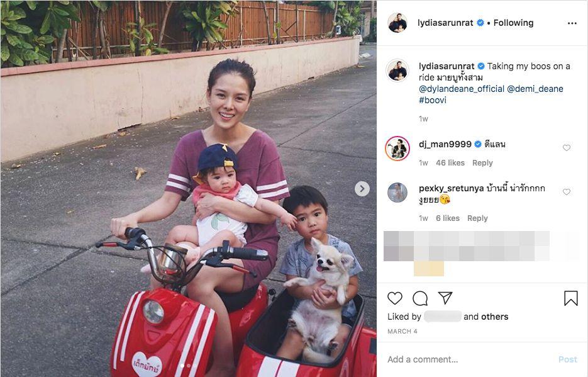Save the post with bookmark icon
588x377 pixels.
click(x=571, y=298)
